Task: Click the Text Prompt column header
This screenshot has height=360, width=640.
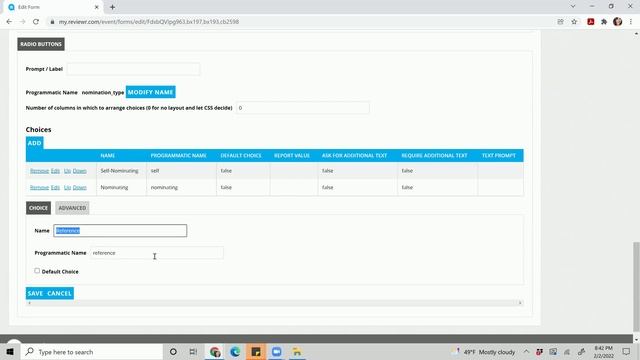Action: pyautogui.click(x=498, y=156)
